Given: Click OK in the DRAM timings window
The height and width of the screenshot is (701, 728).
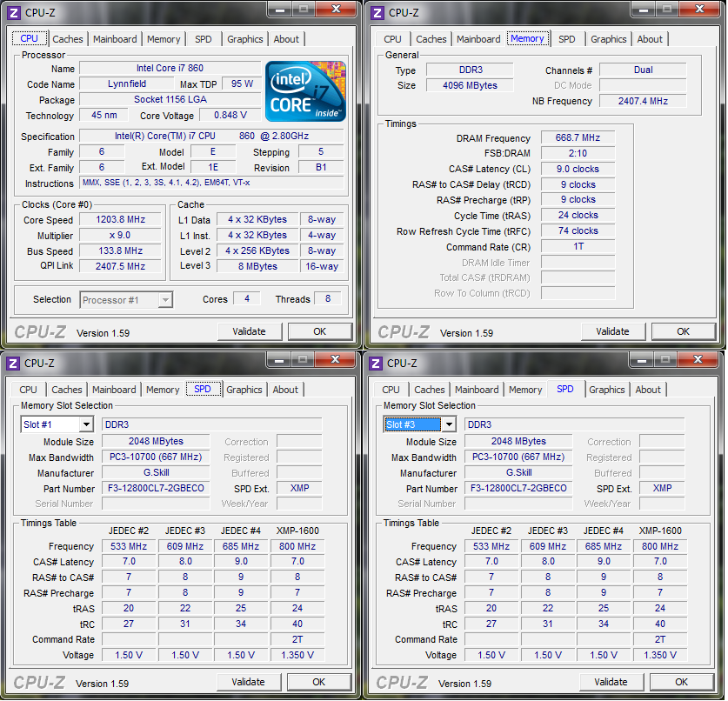Looking at the screenshot, I should point(683,331).
